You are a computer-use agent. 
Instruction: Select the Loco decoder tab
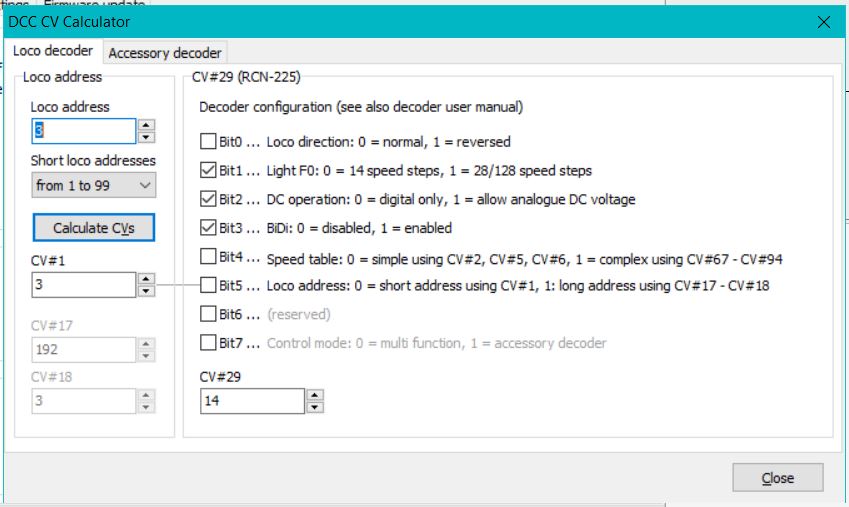[53, 50]
